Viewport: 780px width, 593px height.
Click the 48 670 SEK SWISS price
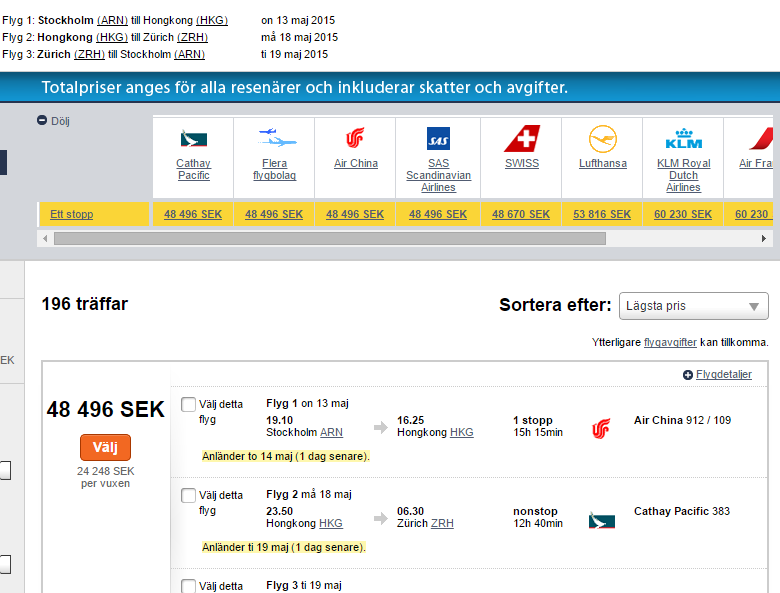[x=521, y=214]
